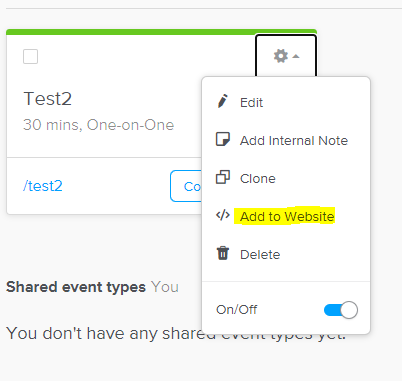The width and height of the screenshot is (402, 381).
Task: Tick the checkbox on the Test2 card
Action: [30, 56]
